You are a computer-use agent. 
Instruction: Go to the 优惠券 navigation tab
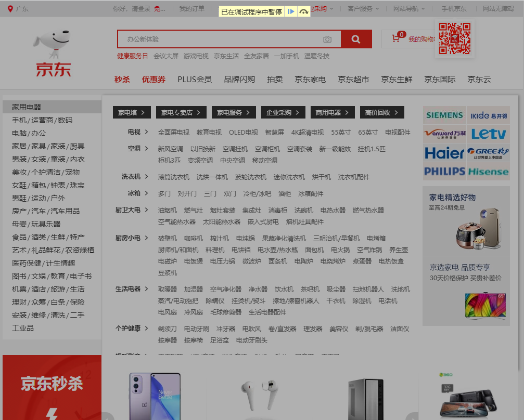click(154, 80)
